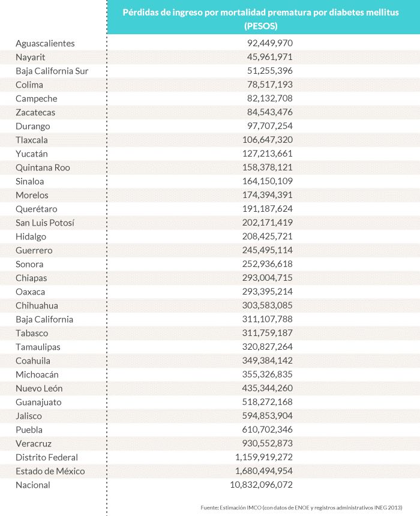Click the Morelos state name
Screen dimensions: 420x516
click(x=32, y=195)
